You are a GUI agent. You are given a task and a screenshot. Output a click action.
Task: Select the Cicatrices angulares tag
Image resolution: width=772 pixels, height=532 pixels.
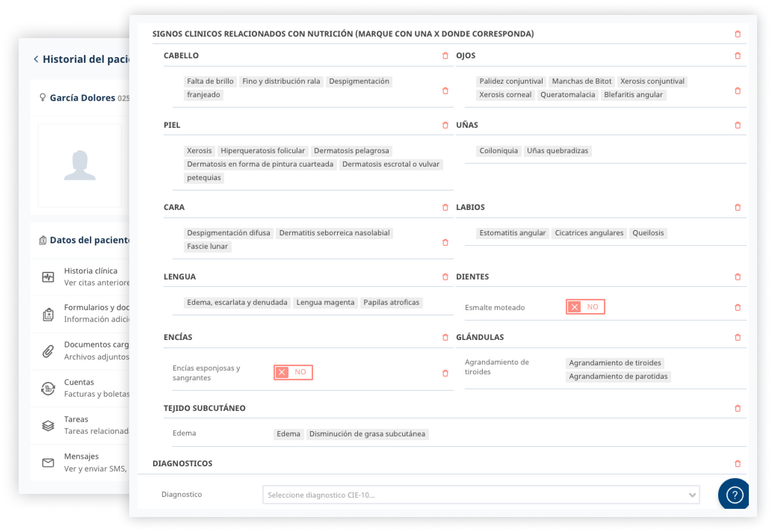(x=589, y=233)
